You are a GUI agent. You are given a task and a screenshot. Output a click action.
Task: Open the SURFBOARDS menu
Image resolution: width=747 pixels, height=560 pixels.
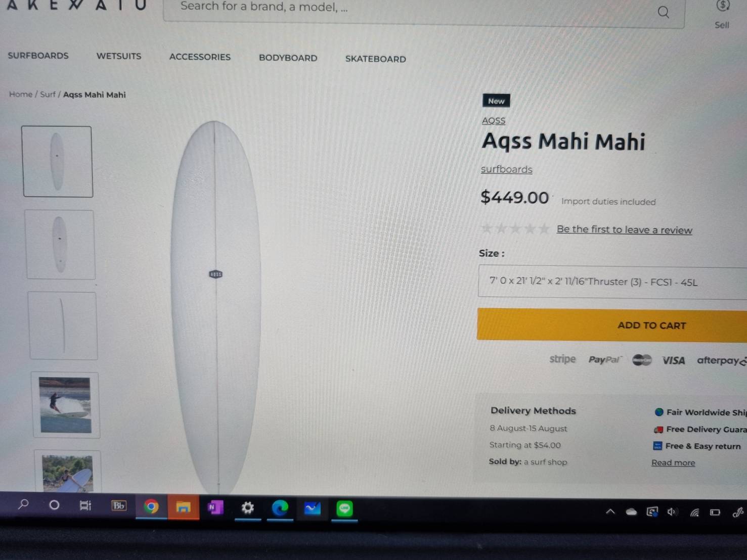(38, 56)
